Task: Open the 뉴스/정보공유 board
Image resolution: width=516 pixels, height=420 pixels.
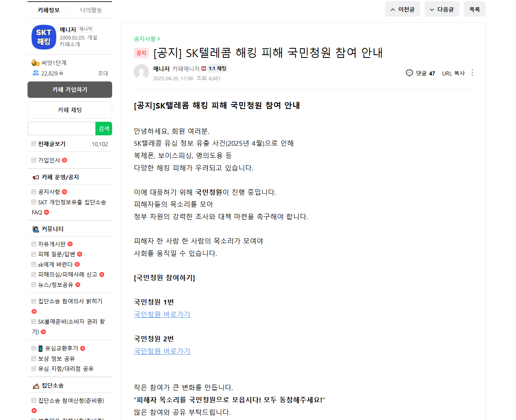Action: pyautogui.click(x=56, y=285)
